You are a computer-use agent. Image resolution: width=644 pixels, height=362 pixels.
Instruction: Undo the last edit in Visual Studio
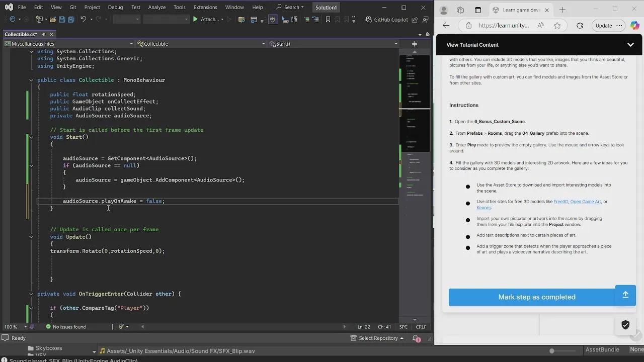84,19
